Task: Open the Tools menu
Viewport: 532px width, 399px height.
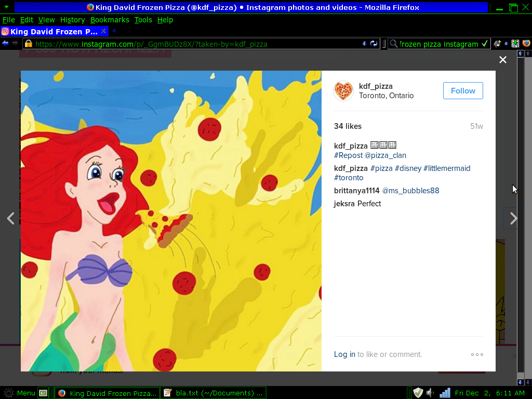Action: (x=143, y=20)
